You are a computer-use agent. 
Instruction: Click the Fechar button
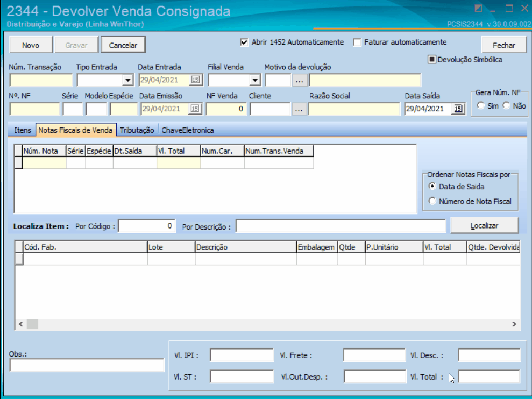pos(504,45)
